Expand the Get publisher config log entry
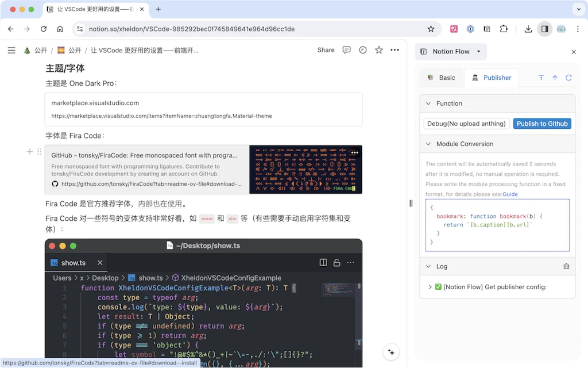The height and width of the screenshot is (368, 588). (430, 287)
